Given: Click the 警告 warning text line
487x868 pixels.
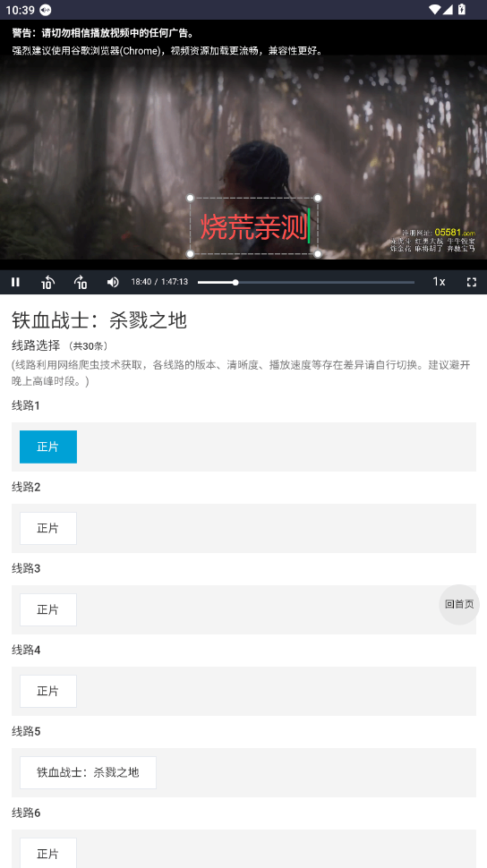Looking at the screenshot, I should click(x=103, y=33).
